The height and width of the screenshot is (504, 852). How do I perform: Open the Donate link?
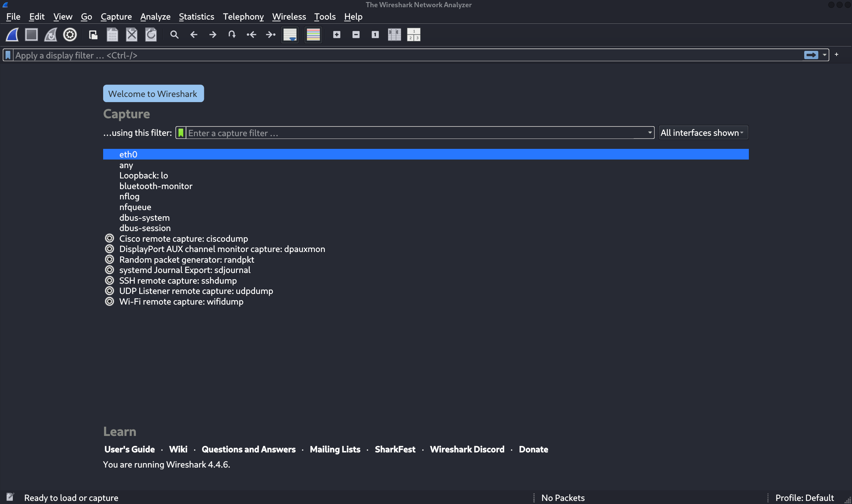tap(533, 449)
